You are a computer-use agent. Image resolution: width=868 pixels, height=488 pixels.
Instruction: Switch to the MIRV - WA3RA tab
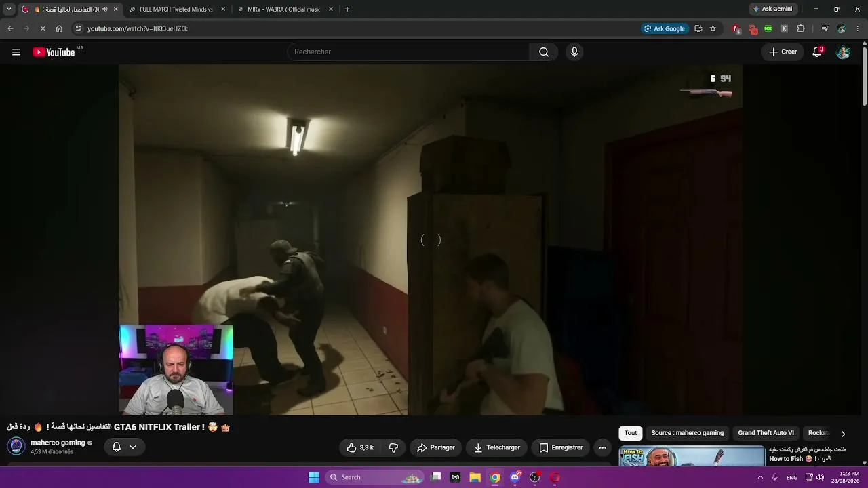click(x=285, y=9)
